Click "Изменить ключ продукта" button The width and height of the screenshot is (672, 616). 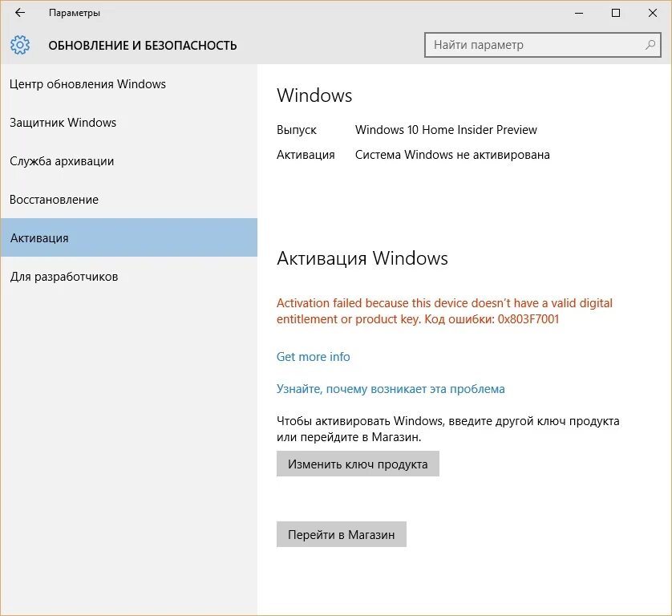358,464
